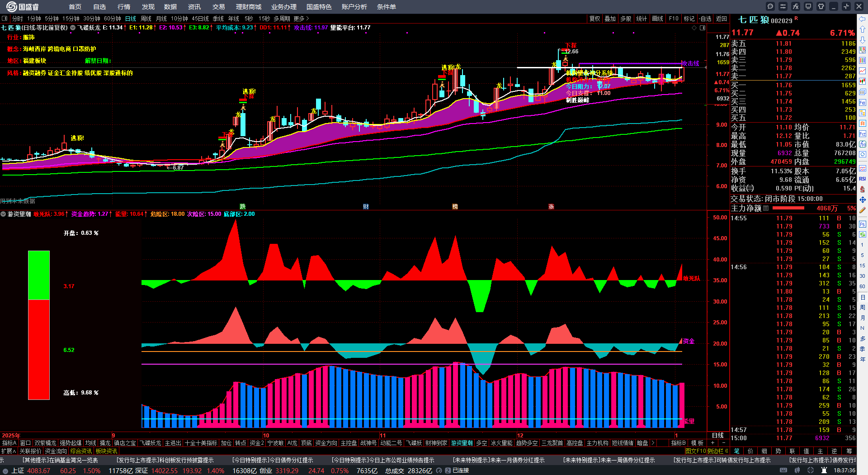Image resolution: width=868 pixels, height=475 pixels.
Task: Click the Fiz sidebar icon
Action: point(863,134)
